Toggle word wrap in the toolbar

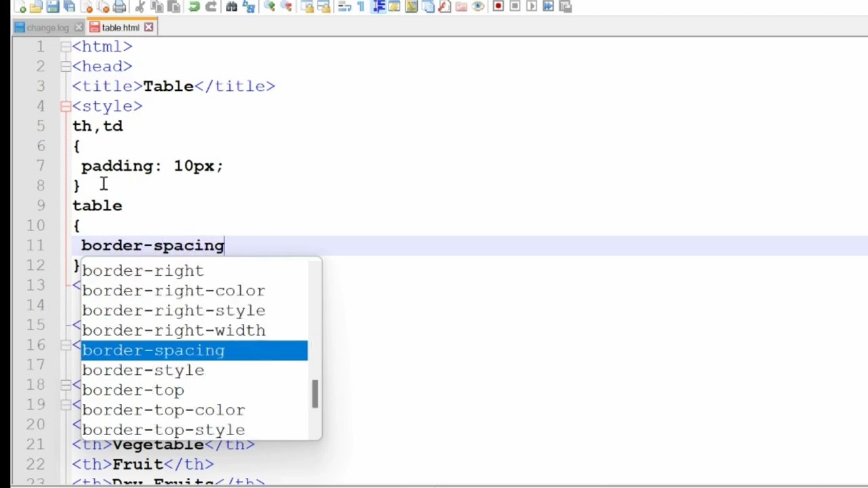(345, 7)
